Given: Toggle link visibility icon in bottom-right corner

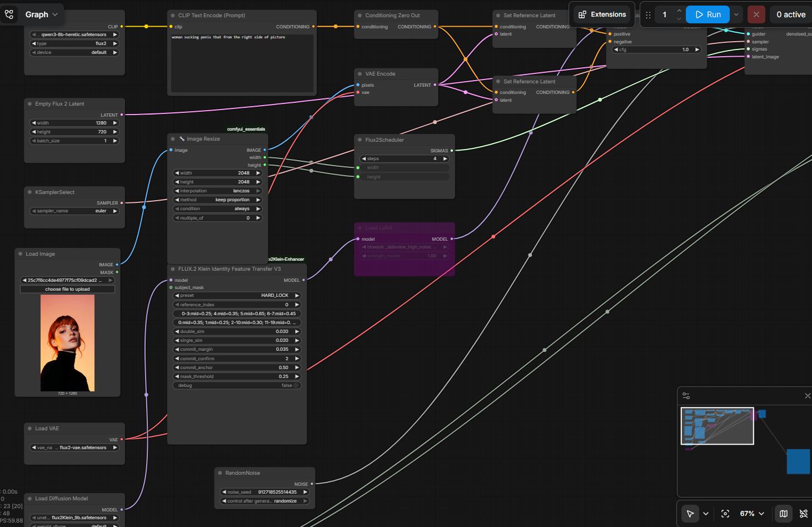Looking at the screenshot, I should click(804, 514).
